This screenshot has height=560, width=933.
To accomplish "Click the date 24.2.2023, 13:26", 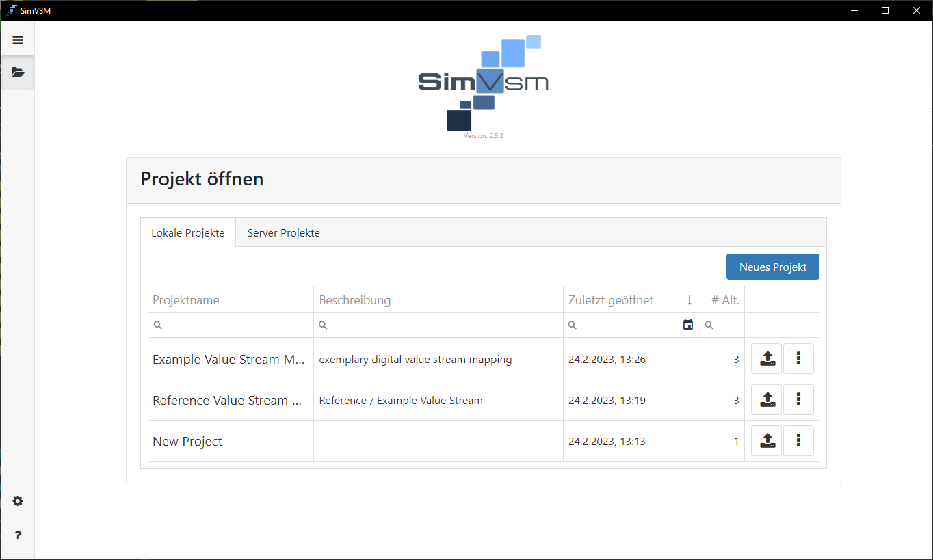I will [x=607, y=360].
